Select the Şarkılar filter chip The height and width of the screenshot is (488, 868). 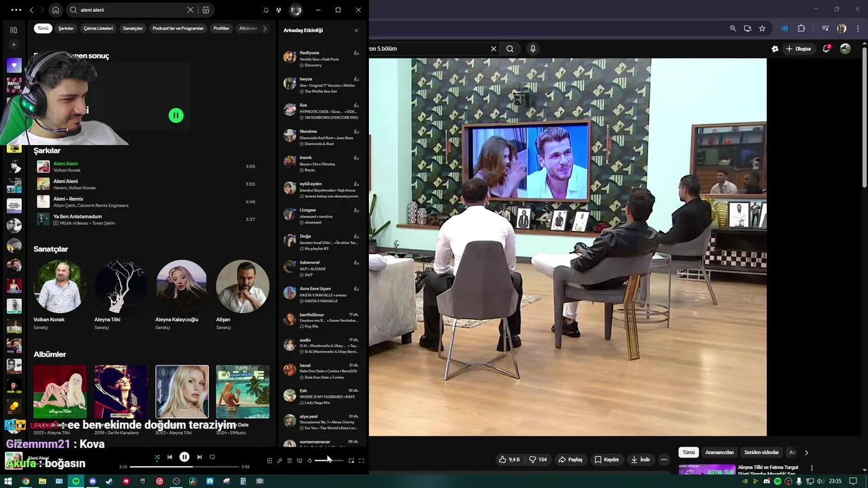(x=66, y=28)
